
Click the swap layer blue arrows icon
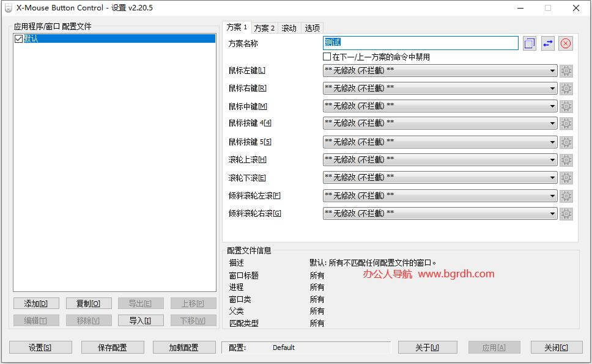click(x=547, y=43)
